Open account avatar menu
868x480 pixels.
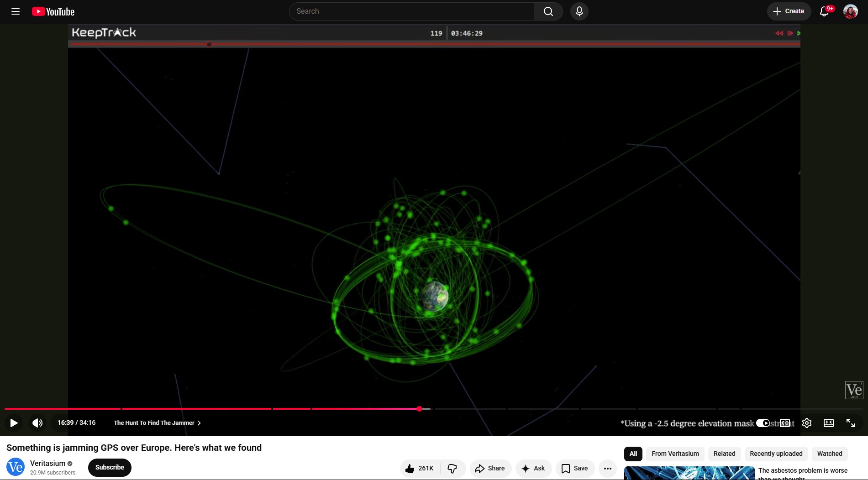[850, 11]
